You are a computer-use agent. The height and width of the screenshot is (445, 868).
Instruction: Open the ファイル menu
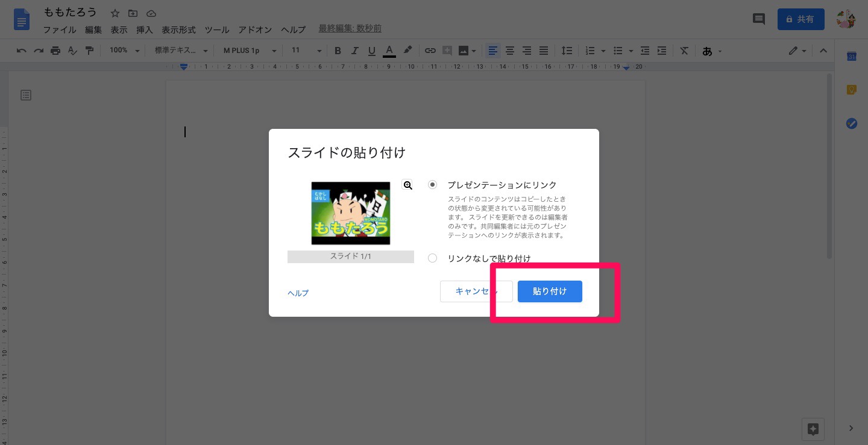click(60, 30)
